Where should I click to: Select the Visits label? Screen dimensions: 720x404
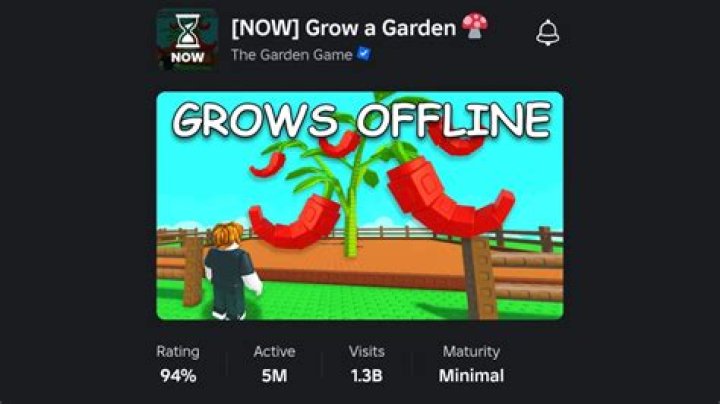tap(366, 352)
